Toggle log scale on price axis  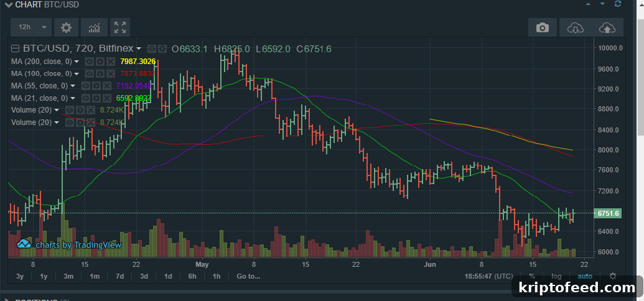pos(556,276)
